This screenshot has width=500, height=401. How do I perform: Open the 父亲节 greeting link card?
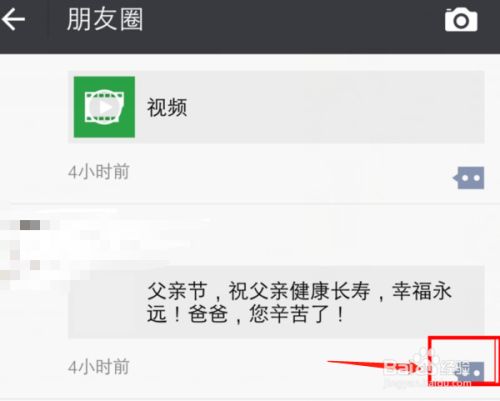click(x=276, y=302)
